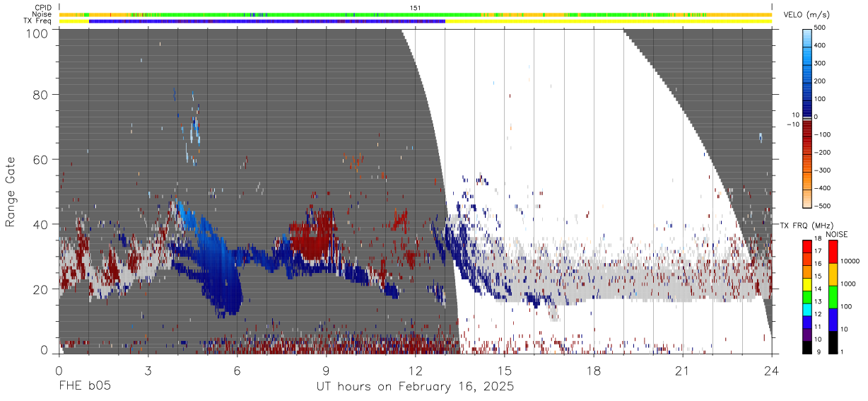Click the '24' hour tick on time axis
The image size is (868, 401).
[x=772, y=370]
